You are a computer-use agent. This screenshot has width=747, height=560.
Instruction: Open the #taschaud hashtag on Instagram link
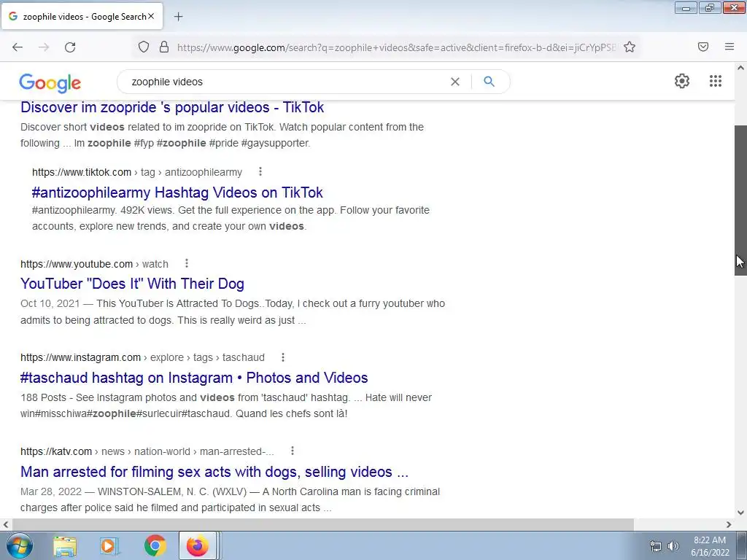[x=194, y=378]
